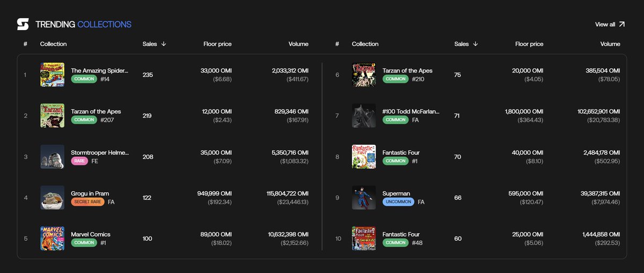
Task: Click the sales count 235
Action: [x=148, y=75]
